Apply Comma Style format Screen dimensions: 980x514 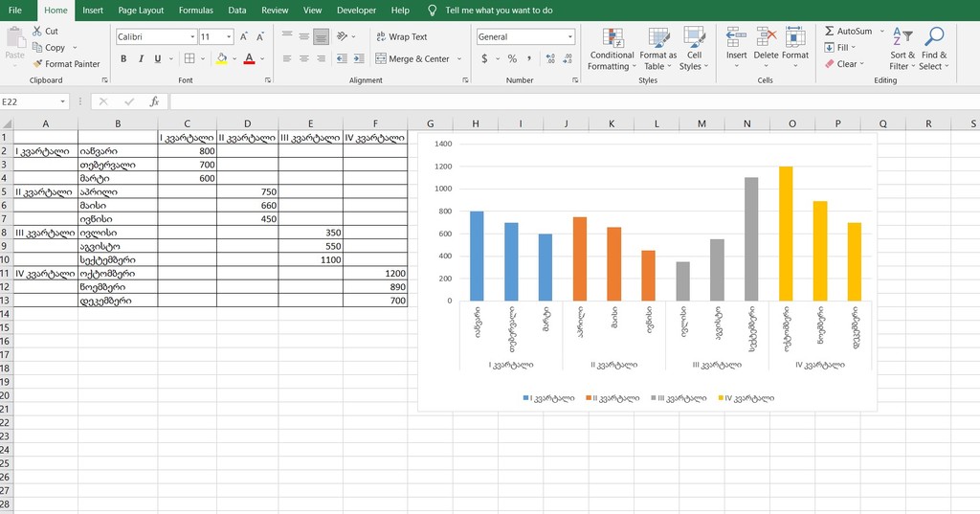click(x=529, y=58)
